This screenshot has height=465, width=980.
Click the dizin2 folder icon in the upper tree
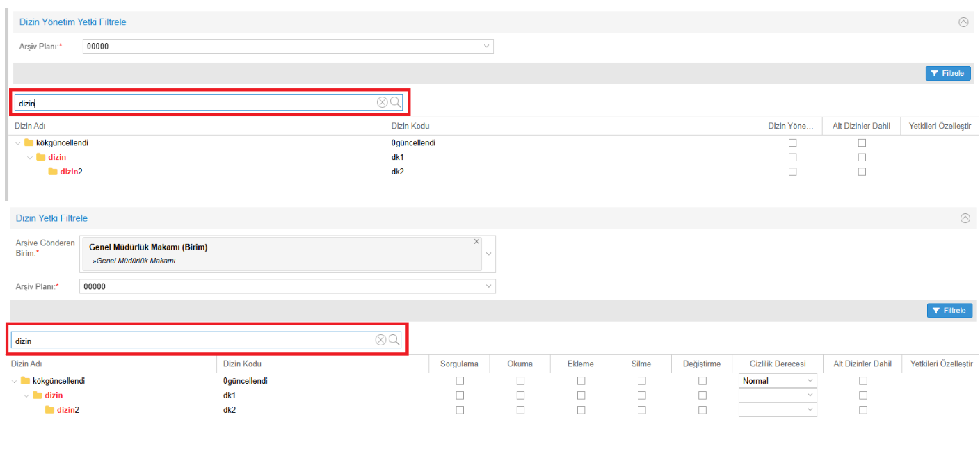pos(53,172)
